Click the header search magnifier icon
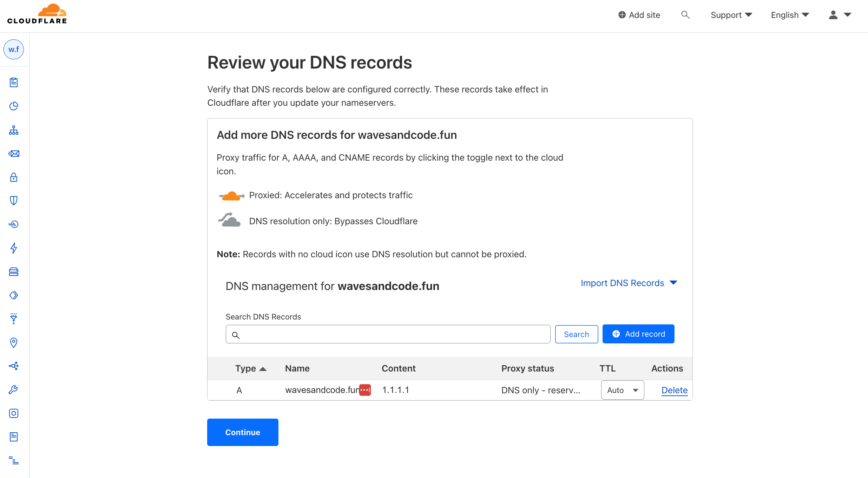Screen dimensions: 868x478 pyautogui.click(x=685, y=15)
